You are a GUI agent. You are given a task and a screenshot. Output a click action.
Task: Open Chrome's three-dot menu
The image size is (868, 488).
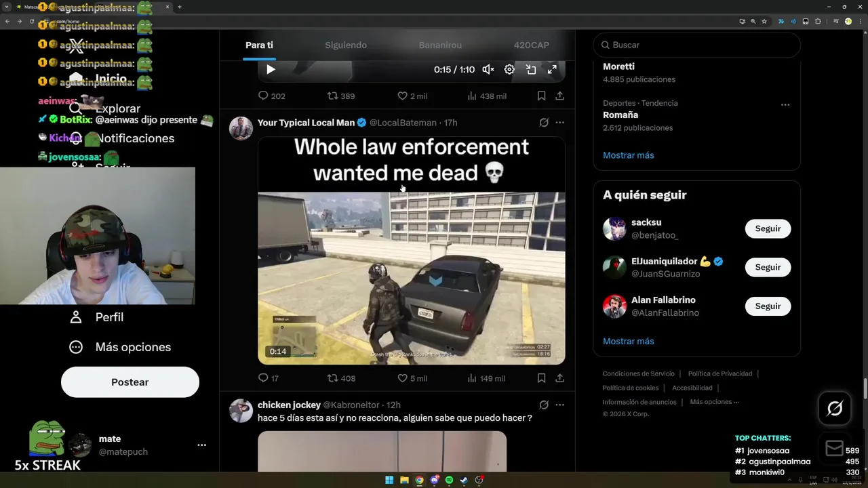click(860, 21)
